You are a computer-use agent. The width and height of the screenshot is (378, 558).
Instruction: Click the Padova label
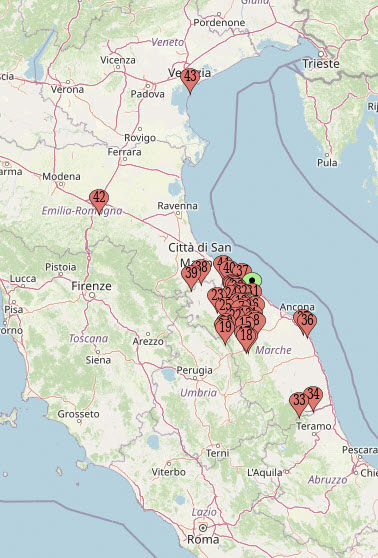coord(147,94)
